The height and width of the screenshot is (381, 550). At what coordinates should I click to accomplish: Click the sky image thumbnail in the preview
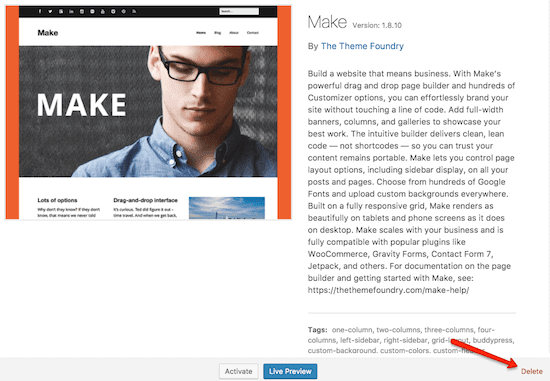[x=227, y=208]
